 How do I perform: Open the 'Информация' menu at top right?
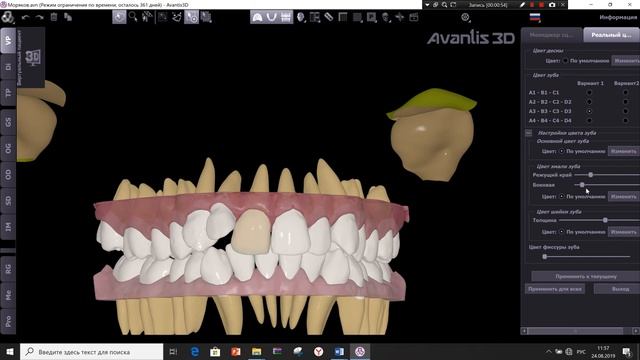618,17
